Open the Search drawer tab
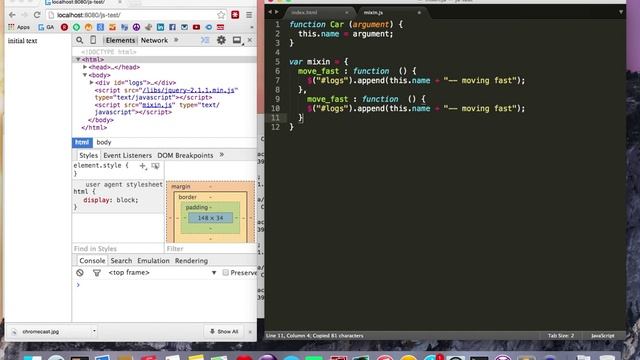The image size is (640, 360). click(121, 261)
